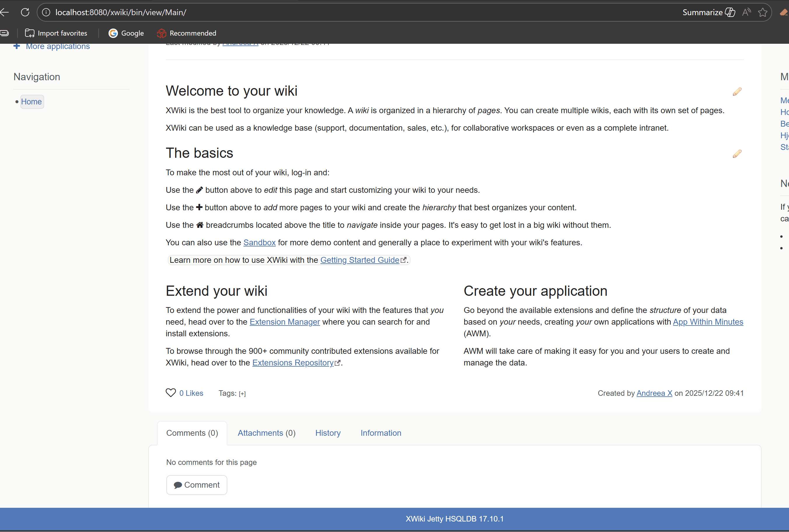The height and width of the screenshot is (532, 789).
Task: Add a tag with the [+] button
Action: pos(242,393)
